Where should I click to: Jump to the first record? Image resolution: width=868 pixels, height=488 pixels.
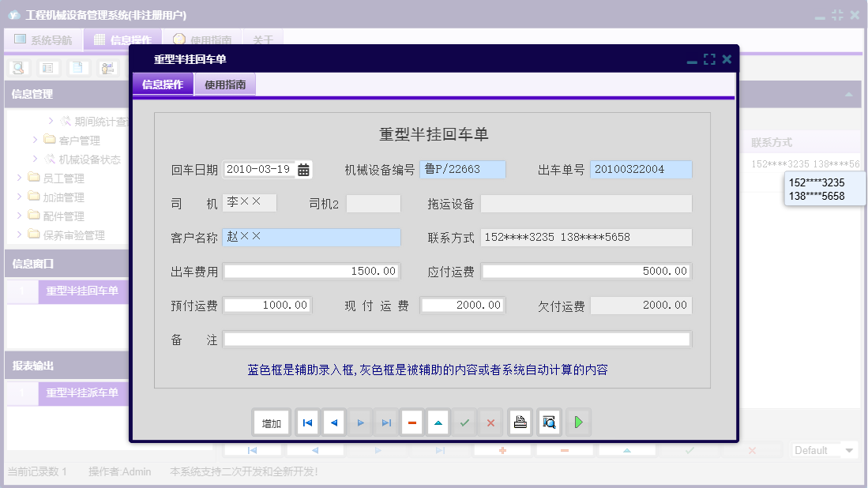coord(307,422)
